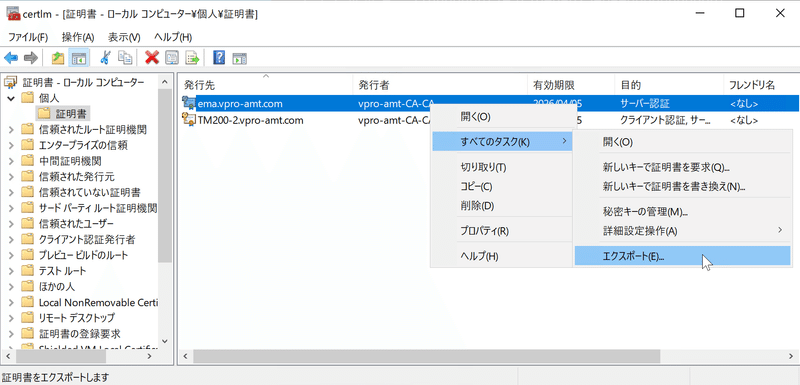Click the certificate icon beside ema.vpro-amt.com

[189, 104]
